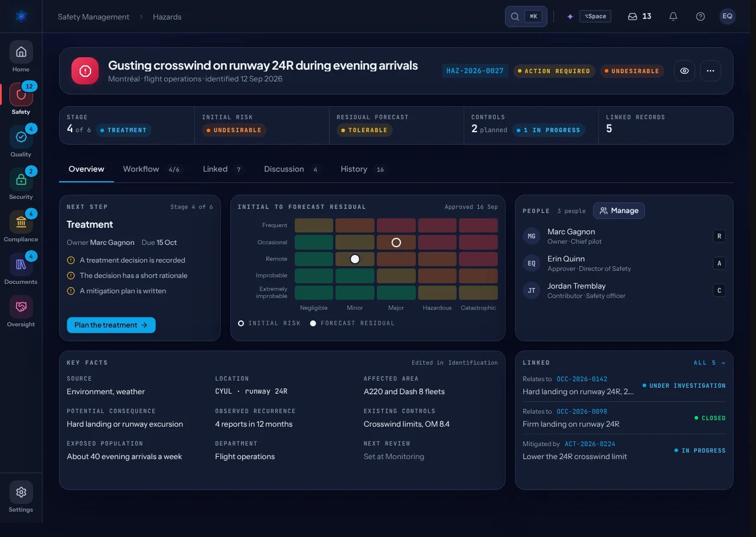Click the forecast residual marker on matrix
This screenshot has width=756, height=537.
click(x=355, y=259)
